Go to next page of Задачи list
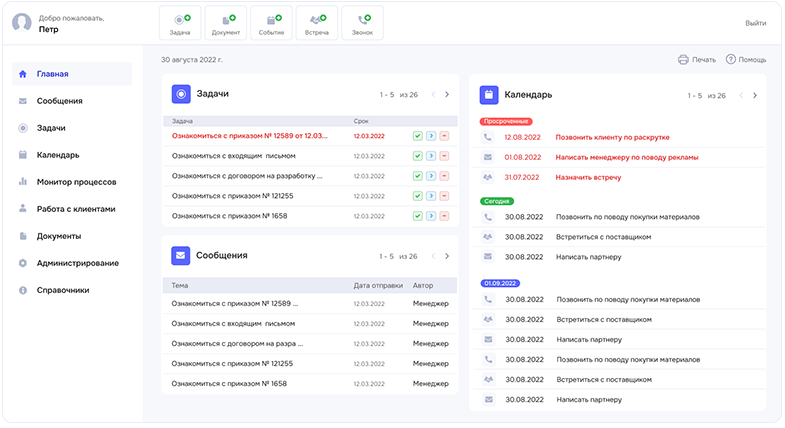This screenshot has height=428, width=785. (447, 95)
